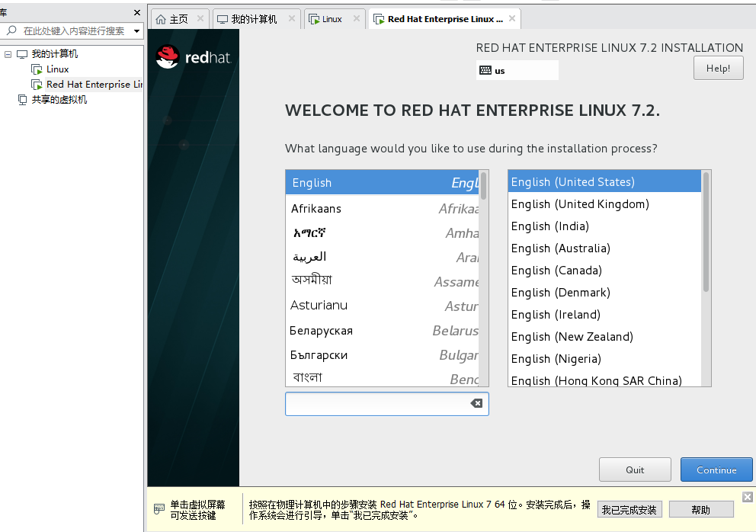Select Red Hat Enterprise Linux in the sidebar tree
This screenshot has height=532, width=756.
tap(91, 84)
